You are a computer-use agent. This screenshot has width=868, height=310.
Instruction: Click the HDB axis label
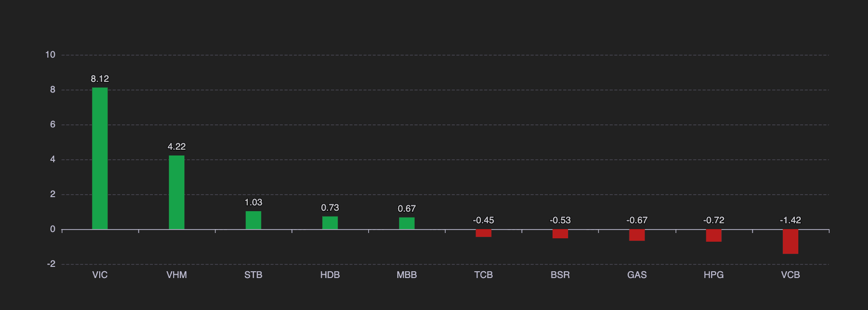[x=330, y=275]
